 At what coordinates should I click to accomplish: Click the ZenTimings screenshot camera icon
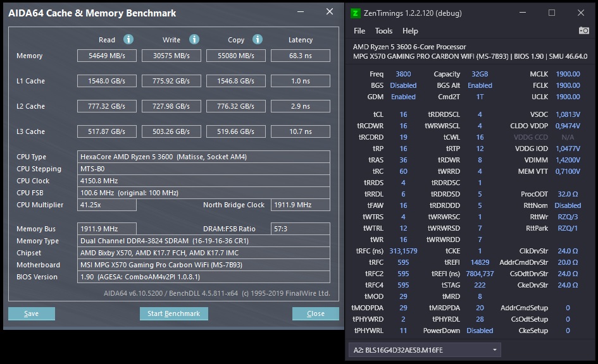coord(584,30)
